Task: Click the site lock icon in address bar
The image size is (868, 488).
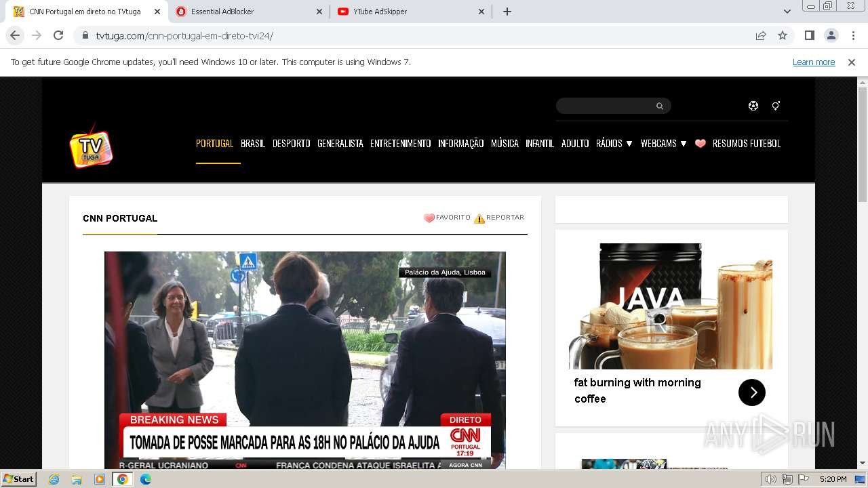Action: click(85, 35)
